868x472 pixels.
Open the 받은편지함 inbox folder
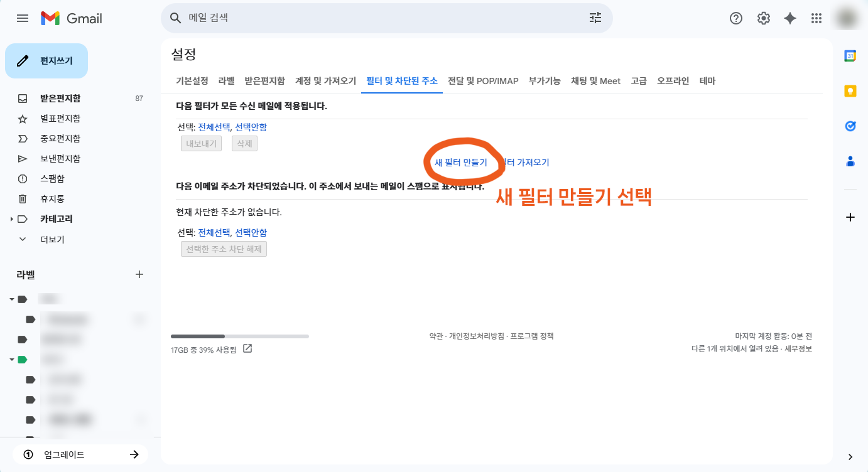tap(60, 99)
